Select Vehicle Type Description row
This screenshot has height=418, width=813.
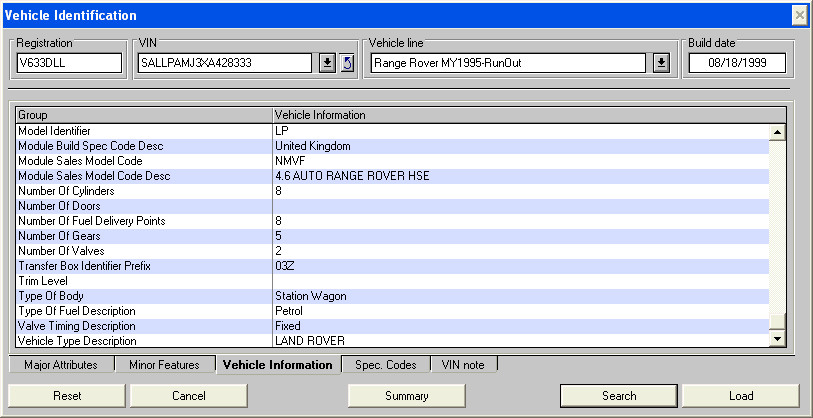pyautogui.click(x=393, y=341)
